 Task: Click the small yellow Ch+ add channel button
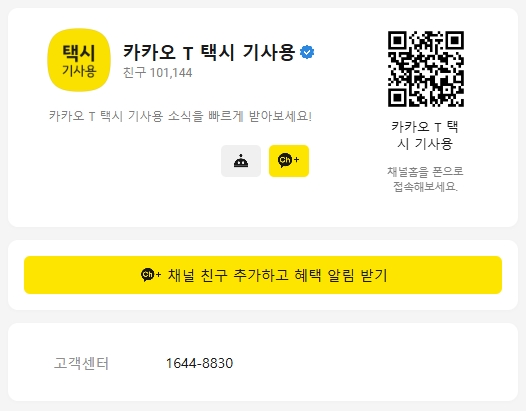(x=289, y=161)
